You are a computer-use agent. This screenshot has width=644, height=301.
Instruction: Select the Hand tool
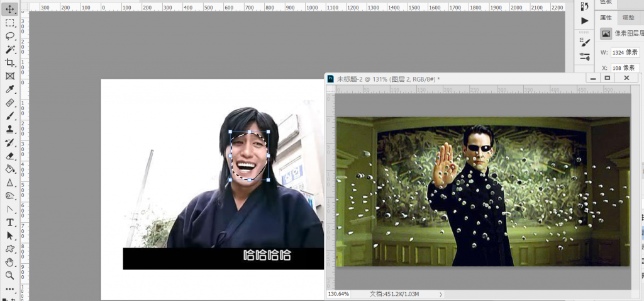[10, 263]
